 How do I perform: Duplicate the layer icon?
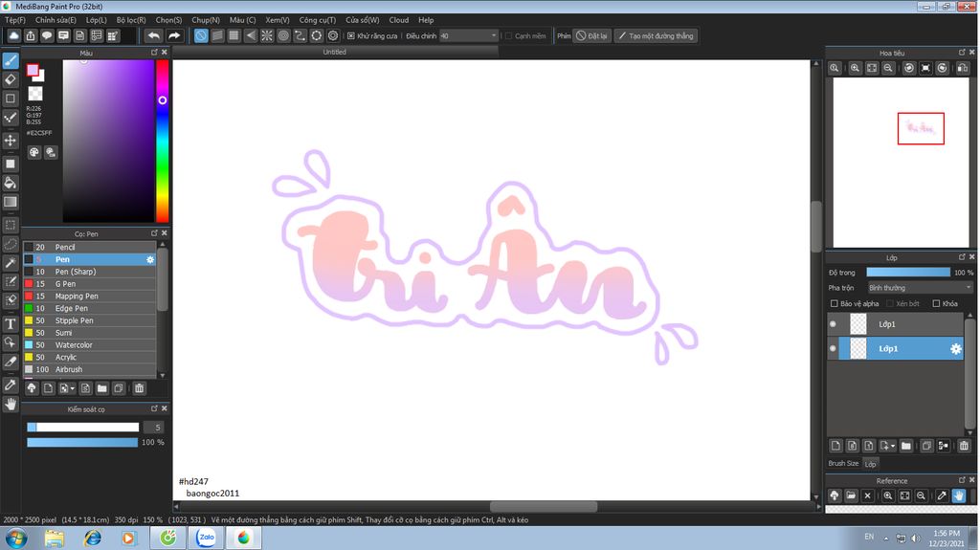pyautogui.click(x=926, y=446)
